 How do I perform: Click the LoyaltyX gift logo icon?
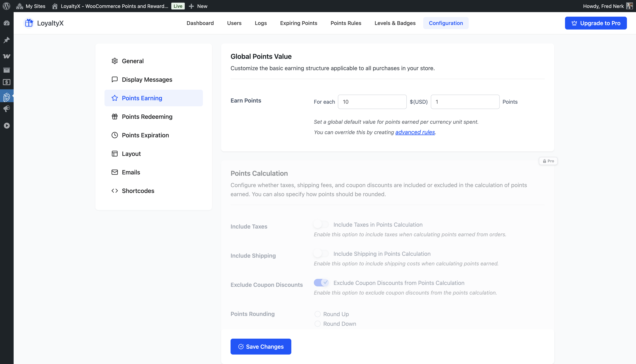[29, 23]
